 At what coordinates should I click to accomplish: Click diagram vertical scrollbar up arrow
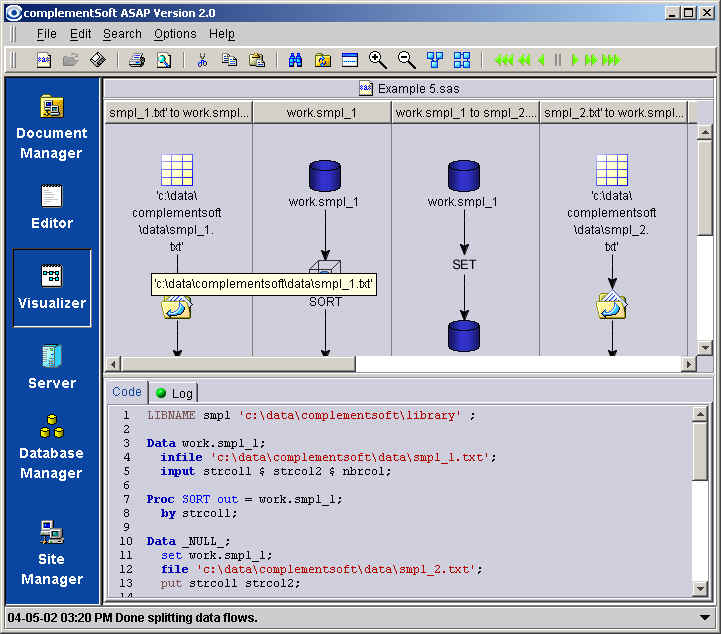(704, 133)
